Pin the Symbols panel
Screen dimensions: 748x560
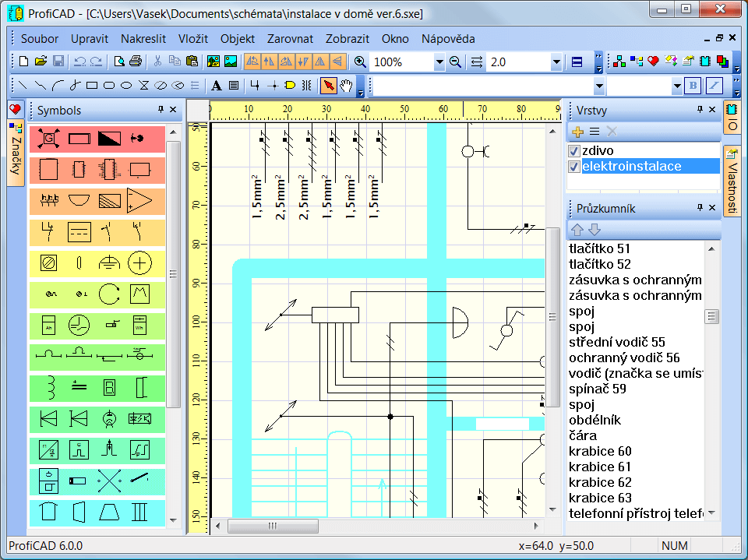161,110
